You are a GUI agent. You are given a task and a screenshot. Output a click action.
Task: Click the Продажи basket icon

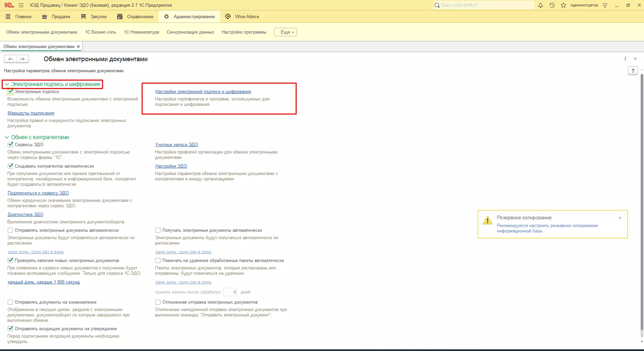(44, 16)
